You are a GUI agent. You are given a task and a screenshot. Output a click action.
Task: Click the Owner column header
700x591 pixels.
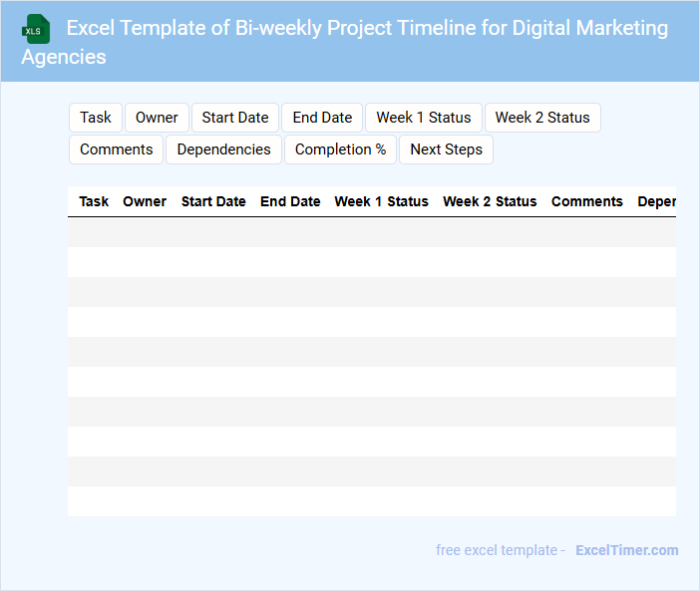coord(145,201)
